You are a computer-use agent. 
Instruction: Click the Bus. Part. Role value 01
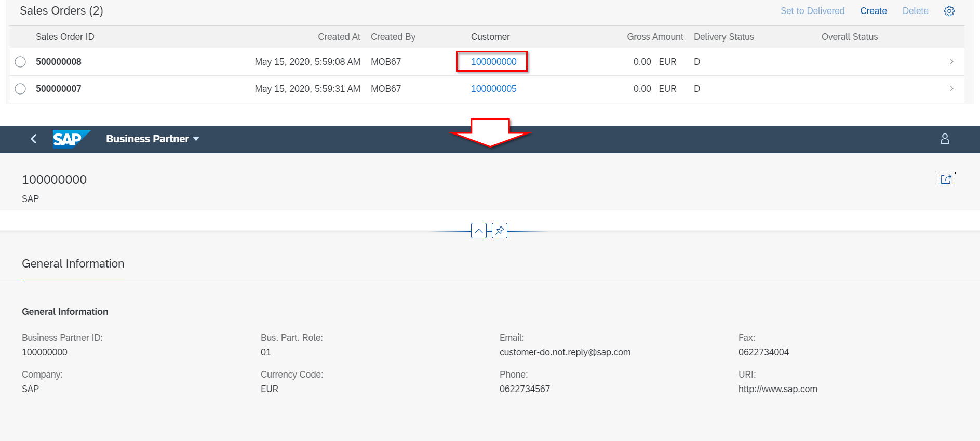[266, 352]
